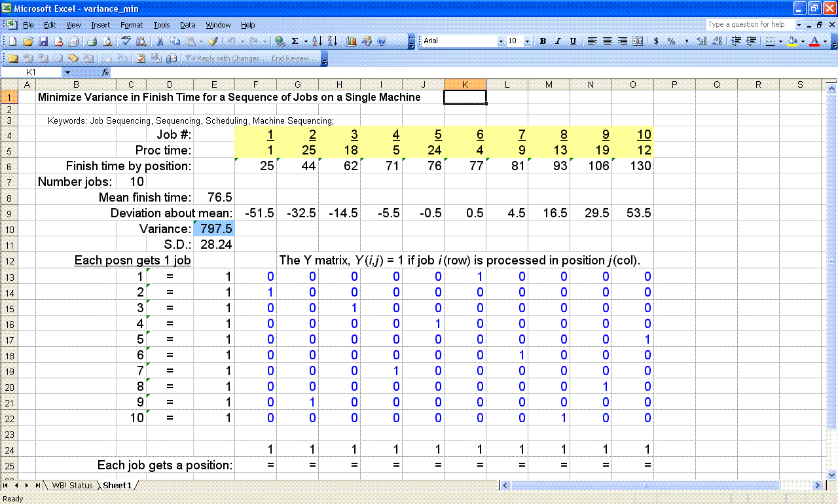Apply the yellow Fill Color
The image size is (838, 504).
pos(792,41)
